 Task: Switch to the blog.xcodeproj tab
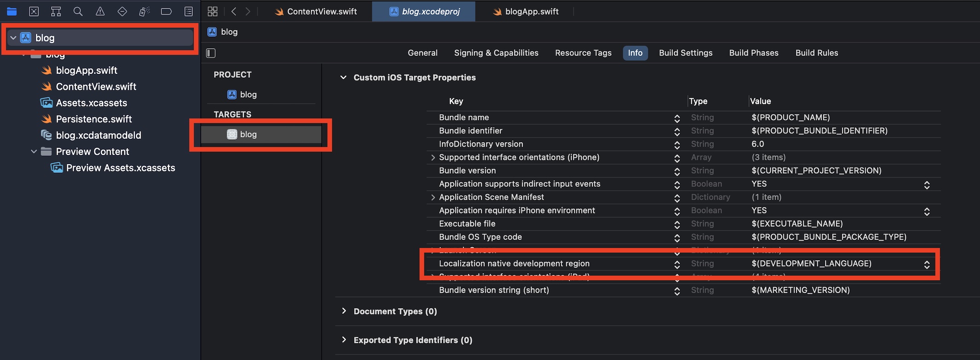(424, 12)
